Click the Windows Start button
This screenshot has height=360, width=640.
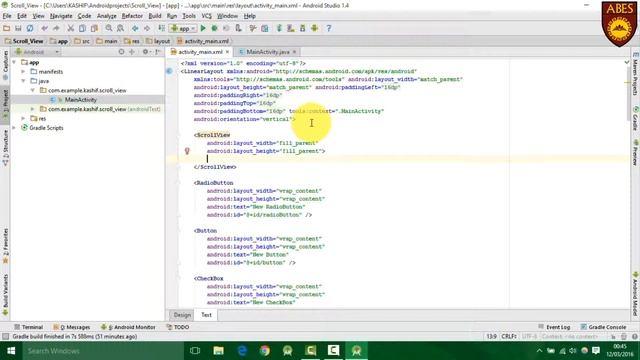11,351
